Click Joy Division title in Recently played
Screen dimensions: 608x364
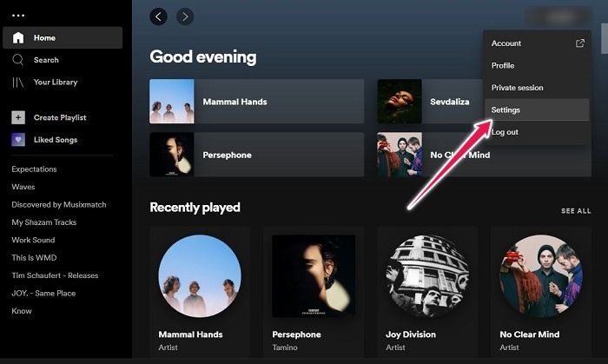(x=411, y=334)
